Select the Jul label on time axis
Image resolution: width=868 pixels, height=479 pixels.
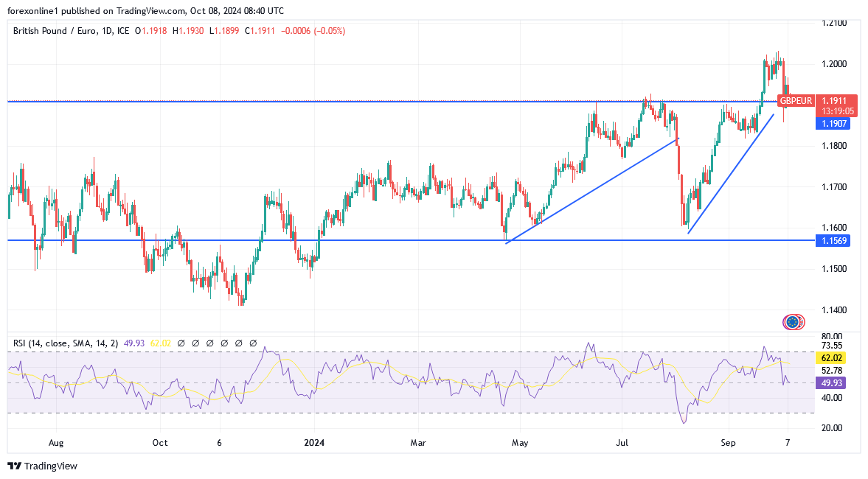[622, 443]
